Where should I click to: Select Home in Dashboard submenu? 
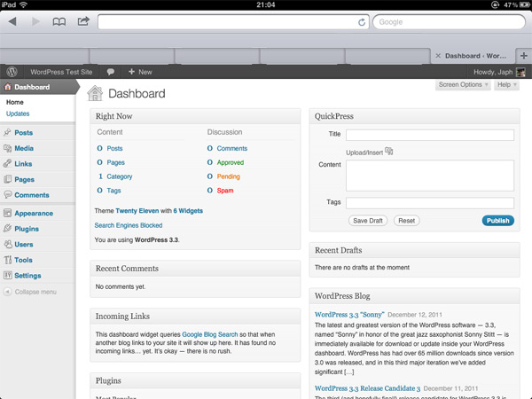pos(14,102)
